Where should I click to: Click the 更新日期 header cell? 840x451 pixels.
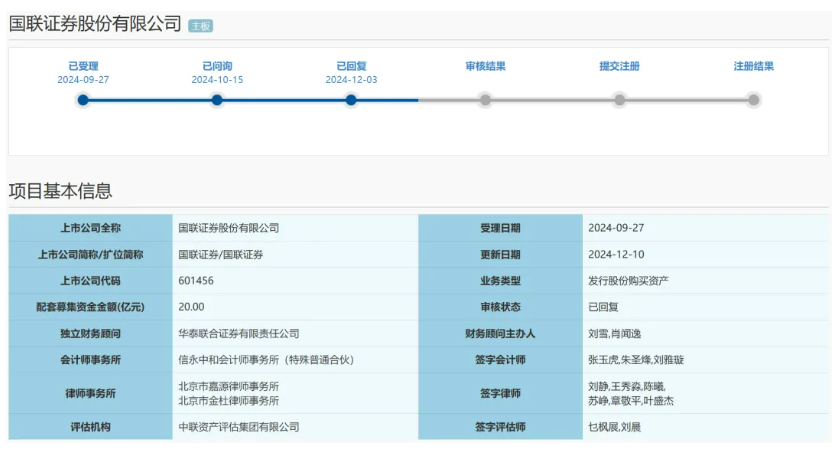point(500,254)
